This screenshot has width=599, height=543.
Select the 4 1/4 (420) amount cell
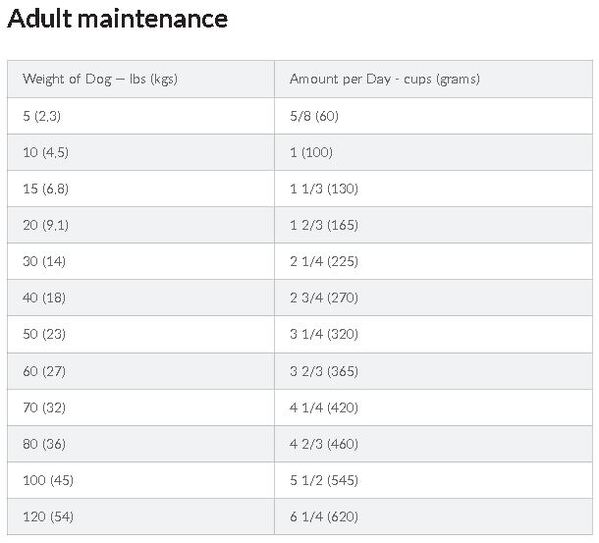tap(433, 408)
